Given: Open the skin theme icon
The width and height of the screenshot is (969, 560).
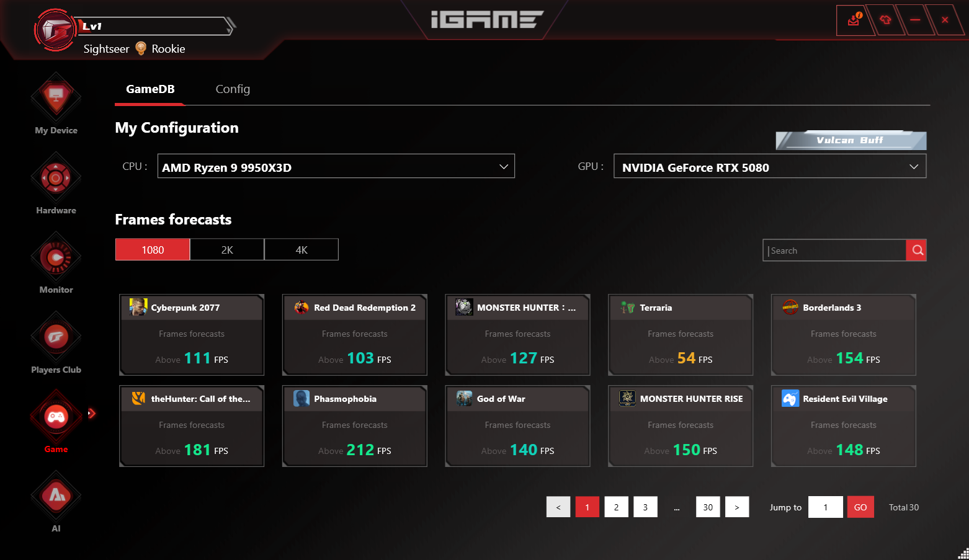Looking at the screenshot, I should (885, 20).
